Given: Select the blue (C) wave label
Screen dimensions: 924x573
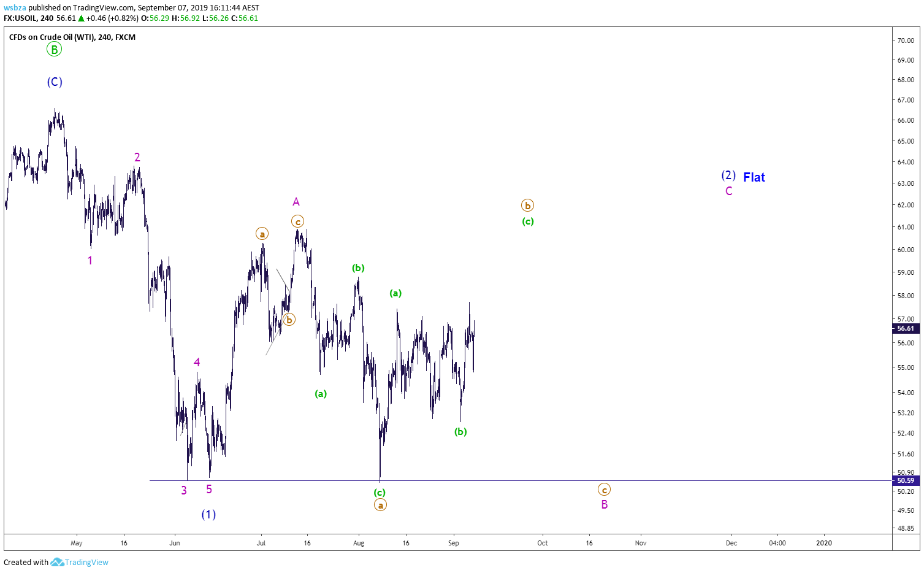Looking at the screenshot, I should click(55, 82).
